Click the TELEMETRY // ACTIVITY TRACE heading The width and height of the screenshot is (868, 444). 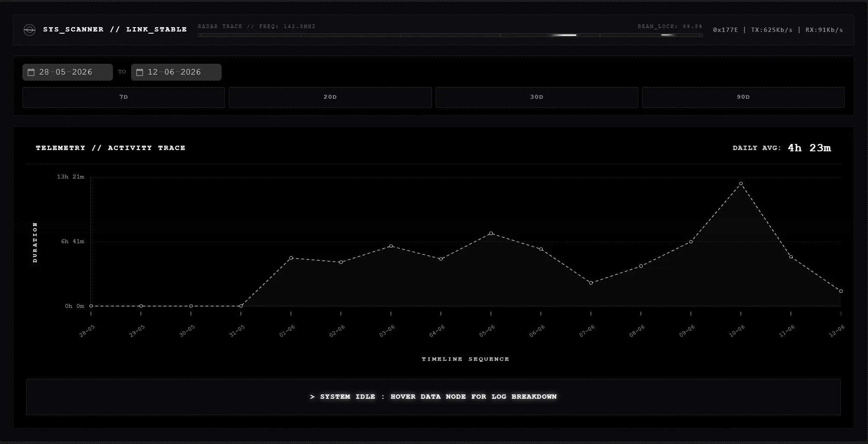[110, 148]
